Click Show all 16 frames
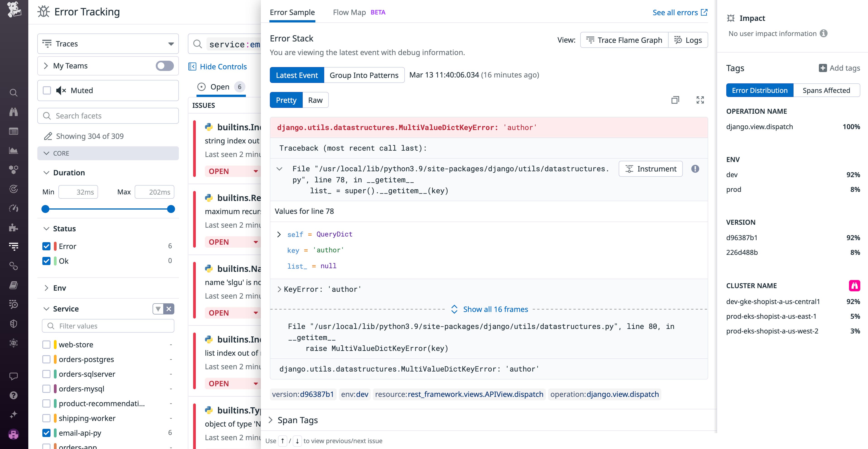The width and height of the screenshot is (868, 449). pos(495,309)
